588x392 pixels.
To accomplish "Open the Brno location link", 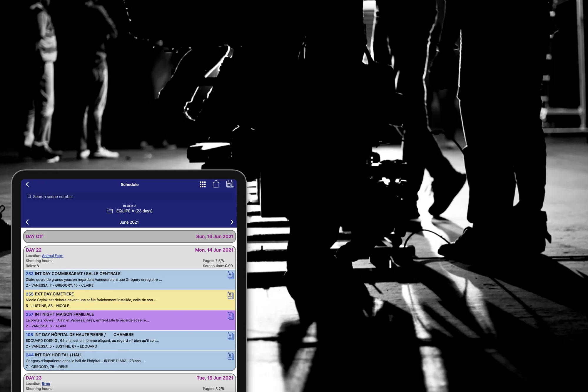I will (46, 383).
